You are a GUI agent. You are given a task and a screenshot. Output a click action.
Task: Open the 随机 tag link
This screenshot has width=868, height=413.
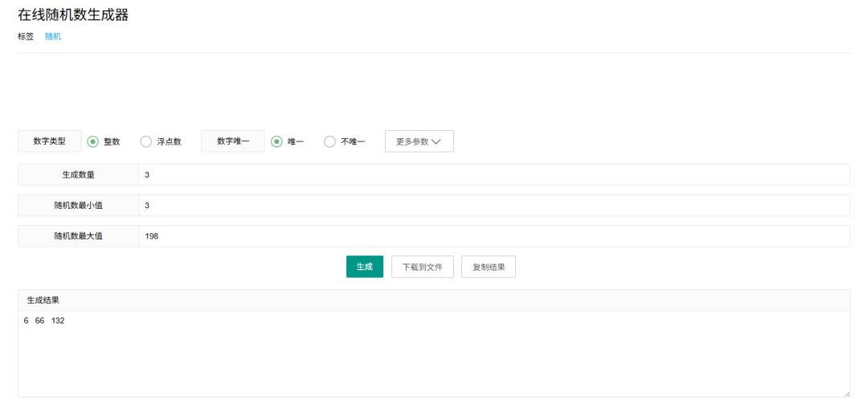click(x=53, y=36)
